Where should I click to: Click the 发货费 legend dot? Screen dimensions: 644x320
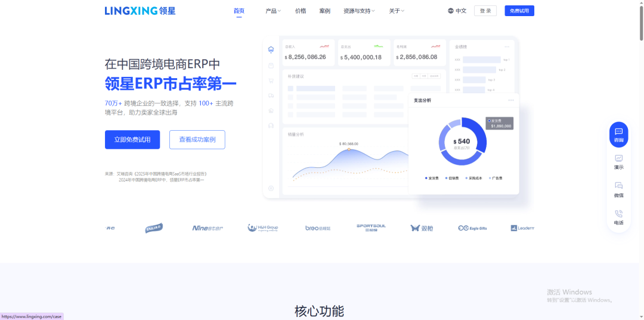pos(426,178)
